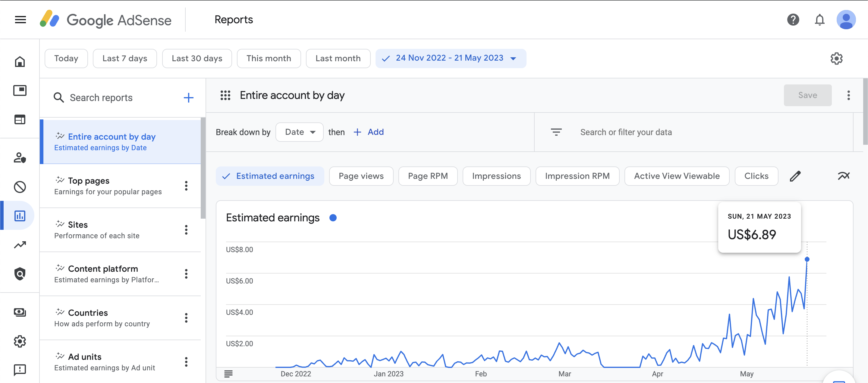Enable the Page views metric chip

[x=361, y=176]
